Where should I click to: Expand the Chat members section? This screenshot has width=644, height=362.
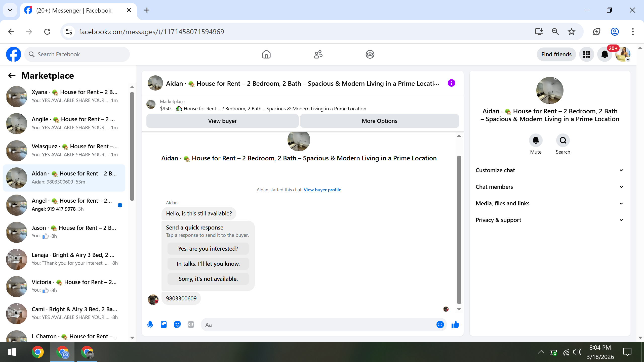pyautogui.click(x=550, y=187)
